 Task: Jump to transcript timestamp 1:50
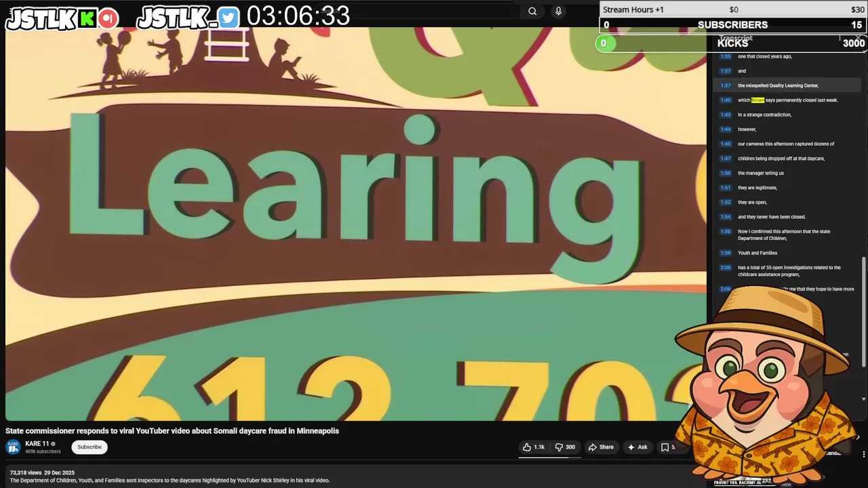click(x=726, y=173)
